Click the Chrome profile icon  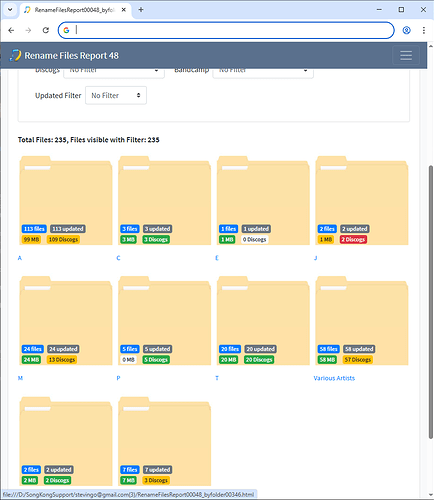(x=406, y=30)
